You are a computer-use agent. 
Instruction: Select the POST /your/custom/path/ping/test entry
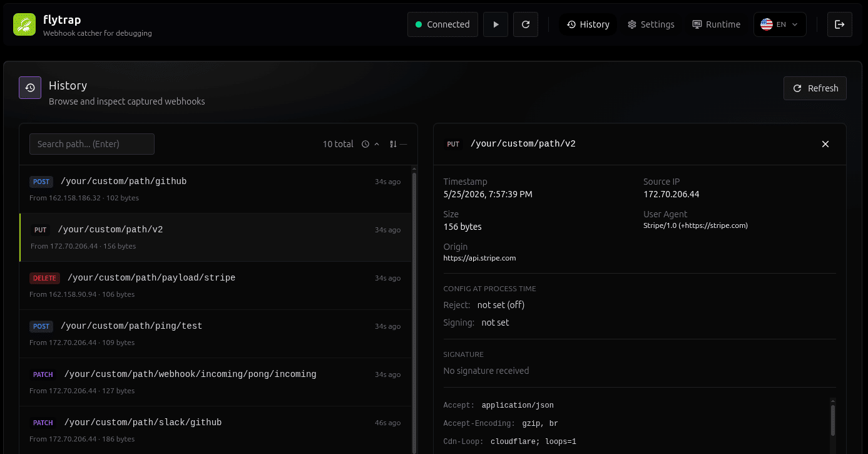215,334
